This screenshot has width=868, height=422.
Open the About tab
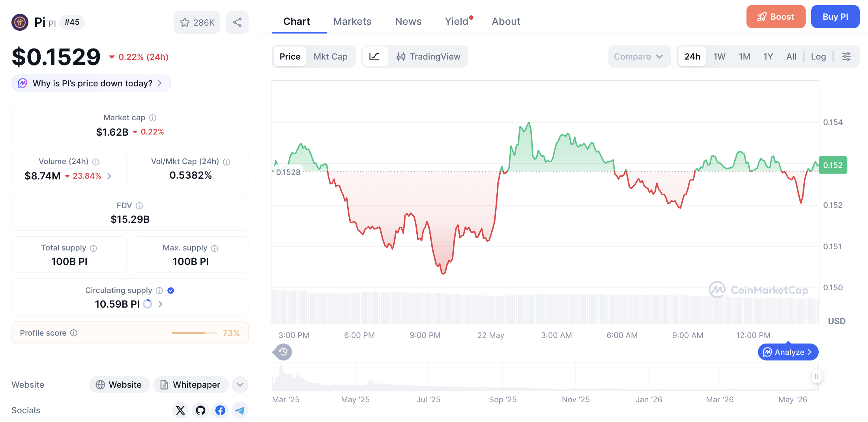pyautogui.click(x=506, y=21)
